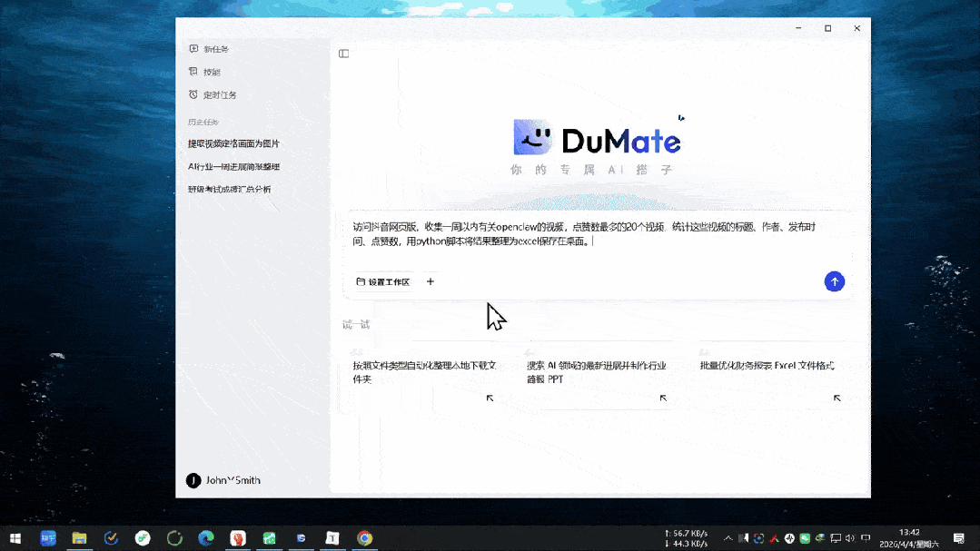
Task: Click the plus add attachment button
Action: 430,281
